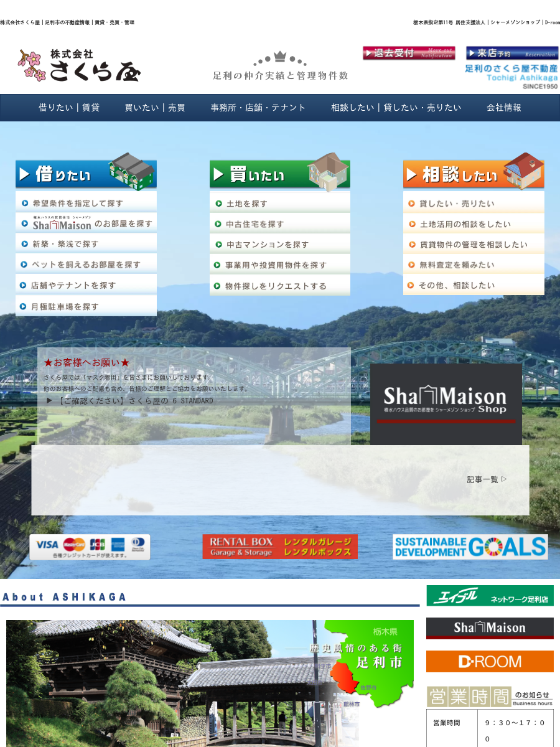This screenshot has width=560, height=747.
Task: Click the Sha Maison sidebar banner
Action: [x=490, y=628]
